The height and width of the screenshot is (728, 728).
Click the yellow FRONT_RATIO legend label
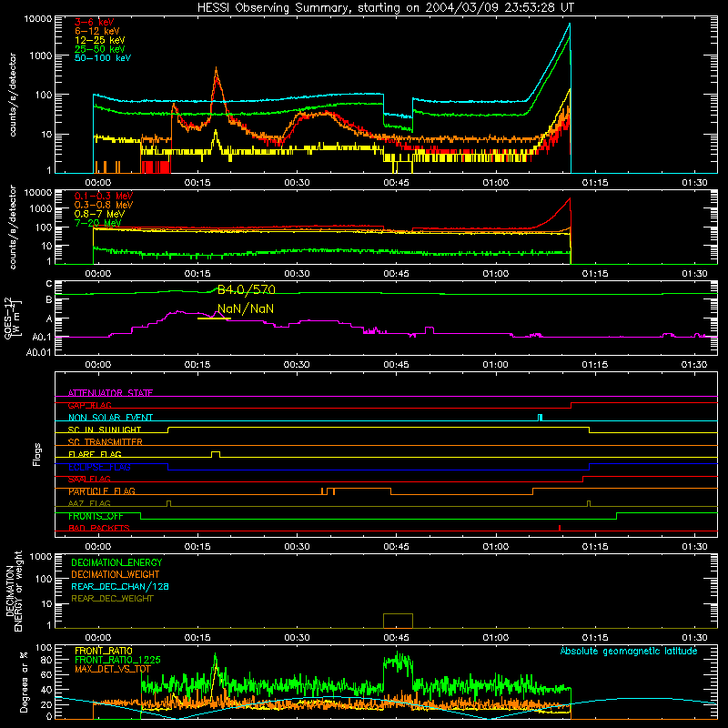pos(104,651)
